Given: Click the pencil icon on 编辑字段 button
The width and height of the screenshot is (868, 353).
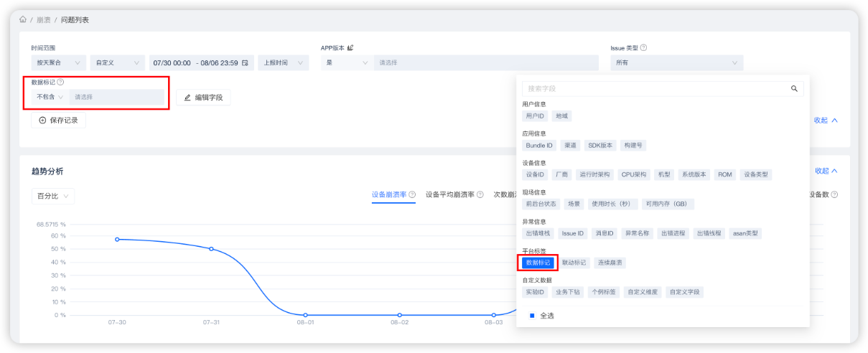Looking at the screenshot, I should 187,98.
